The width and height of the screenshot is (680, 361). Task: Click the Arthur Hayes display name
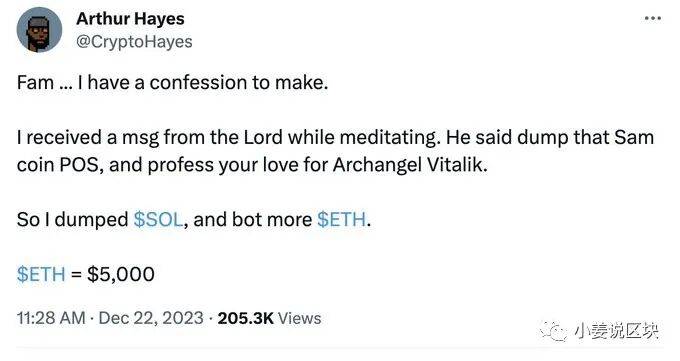130,19
